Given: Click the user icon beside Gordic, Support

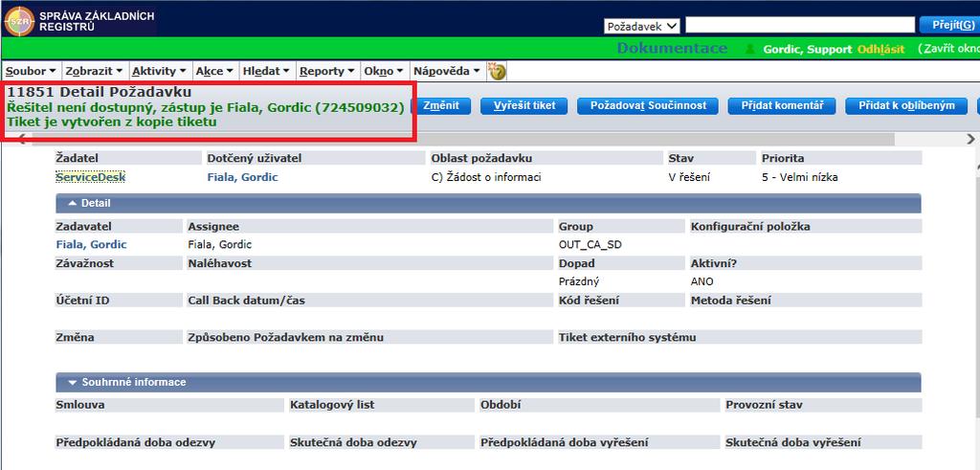Looking at the screenshot, I should point(750,50).
